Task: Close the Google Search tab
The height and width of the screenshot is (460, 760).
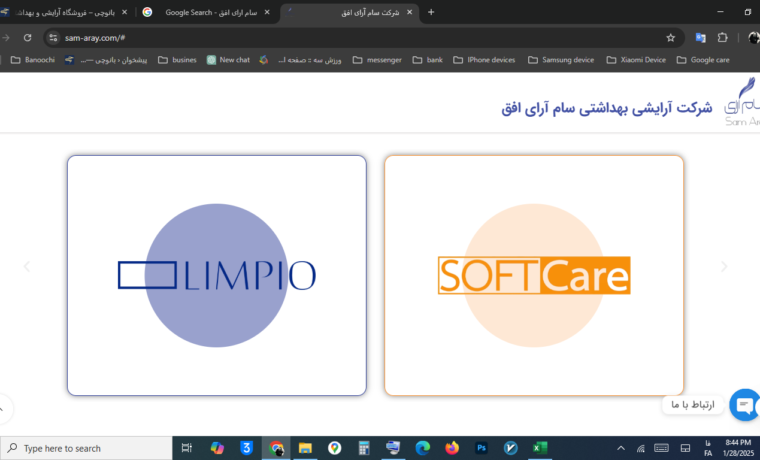Action: [267, 13]
